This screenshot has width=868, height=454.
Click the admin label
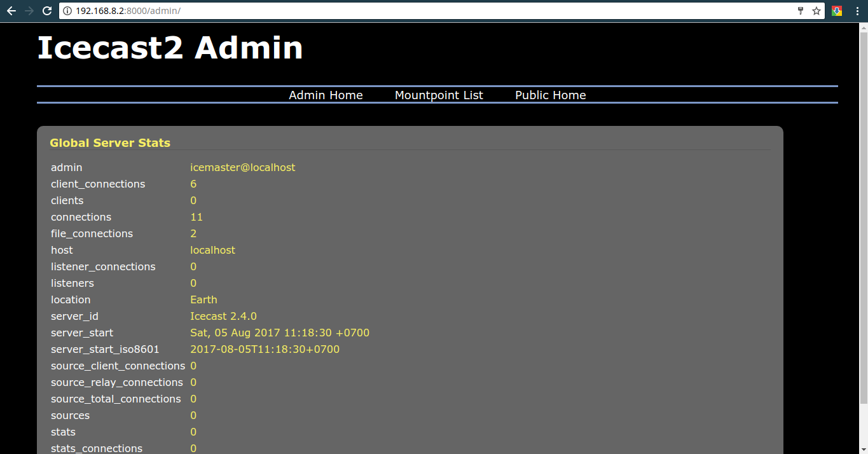(x=66, y=168)
